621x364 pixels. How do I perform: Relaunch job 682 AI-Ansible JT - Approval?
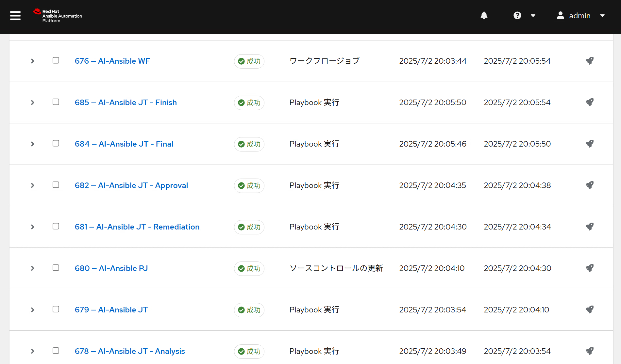point(590,185)
